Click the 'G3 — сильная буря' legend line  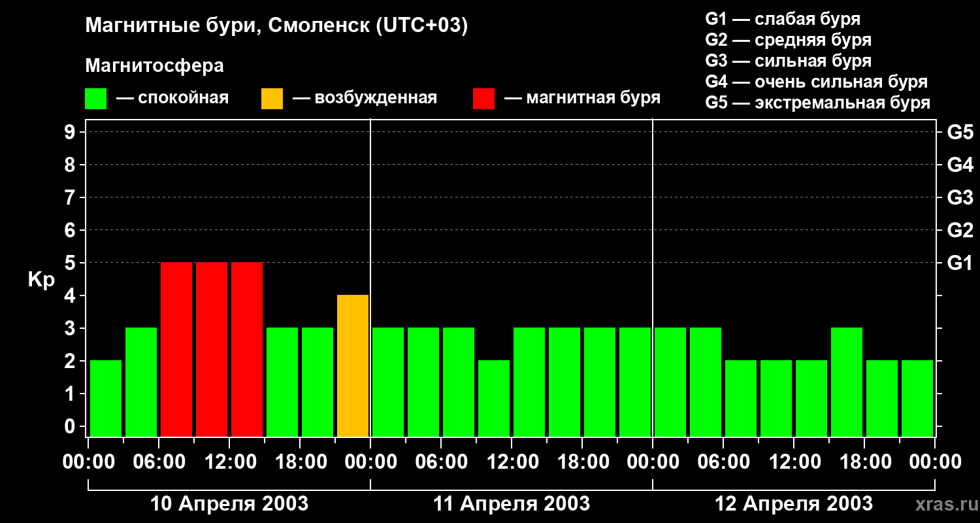(789, 61)
